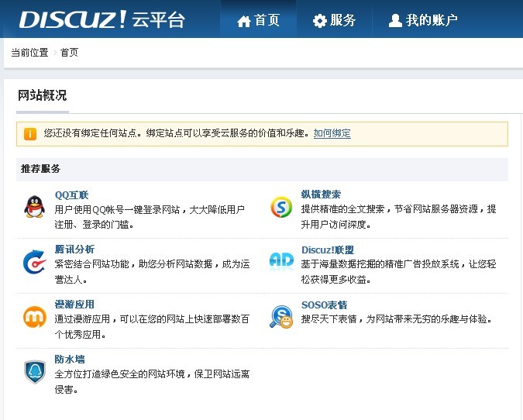Click the person icon beside 我的账户
The height and width of the screenshot is (420, 523).
click(395, 20)
